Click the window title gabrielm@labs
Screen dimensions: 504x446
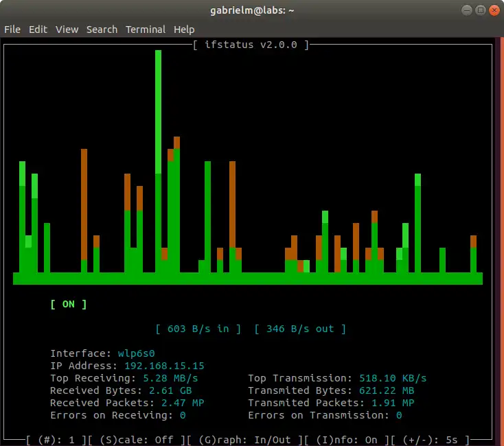252,10
